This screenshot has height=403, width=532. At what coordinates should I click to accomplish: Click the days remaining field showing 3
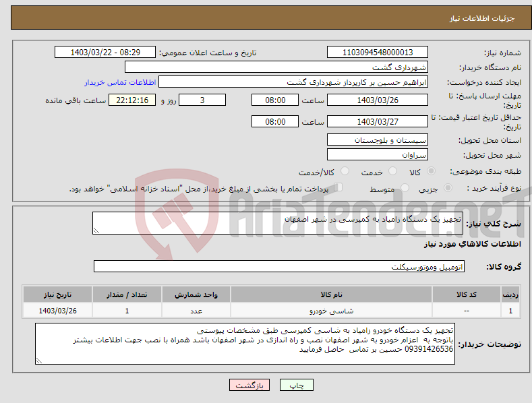202,100
